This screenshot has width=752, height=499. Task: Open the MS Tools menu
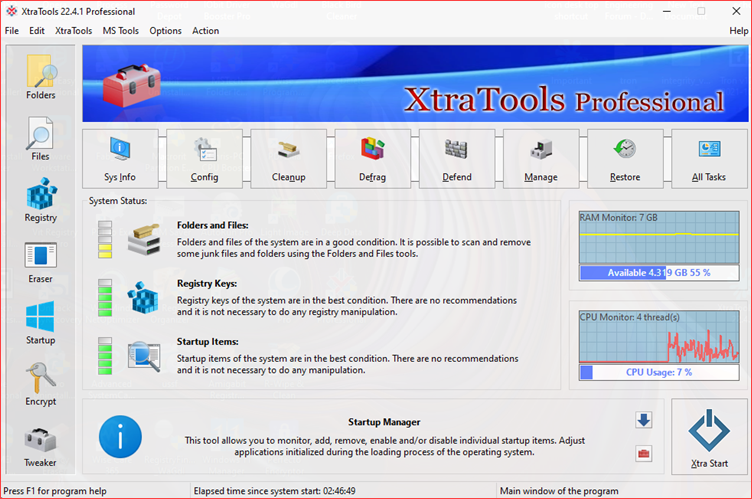121,31
